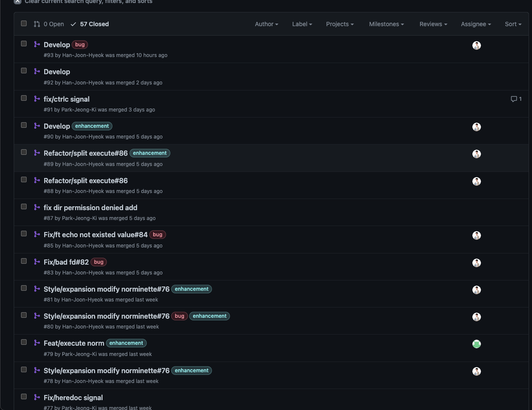532x410 pixels.
Task: Open author Park-Jeong-Ki link on #91
Action: click(79, 110)
